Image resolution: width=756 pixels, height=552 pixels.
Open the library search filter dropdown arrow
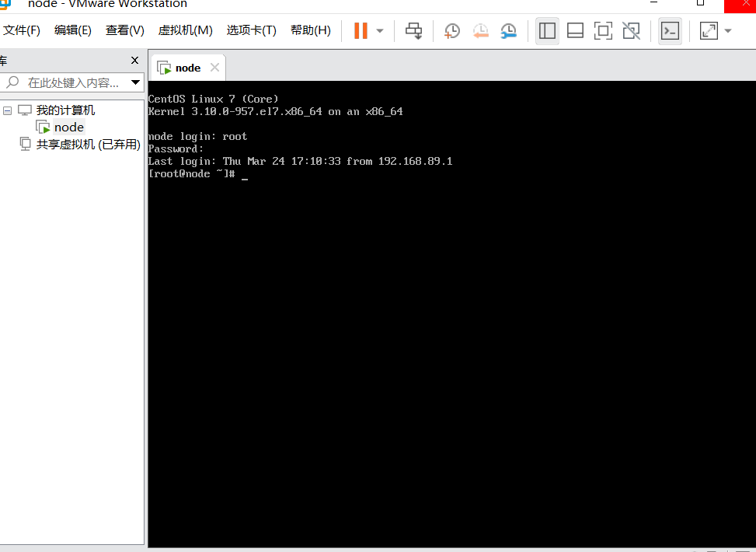[x=135, y=82]
